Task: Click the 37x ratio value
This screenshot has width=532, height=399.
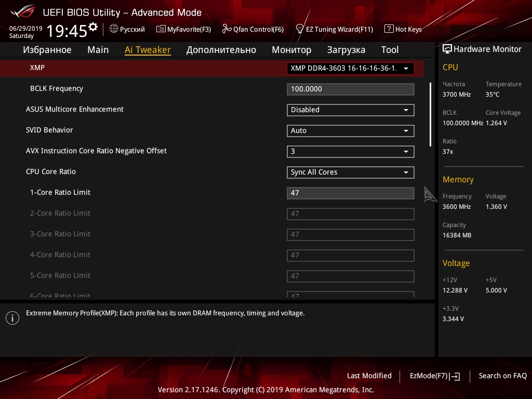Action: (x=447, y=152)
